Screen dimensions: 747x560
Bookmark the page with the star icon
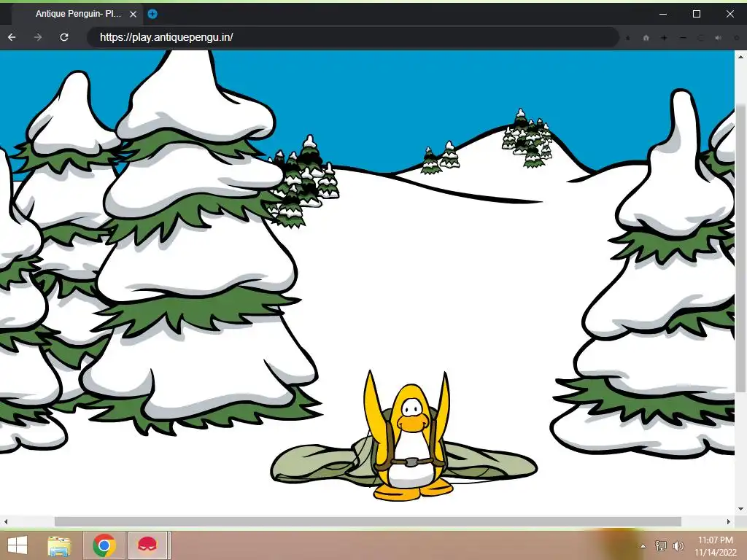(x=628, y=38)
